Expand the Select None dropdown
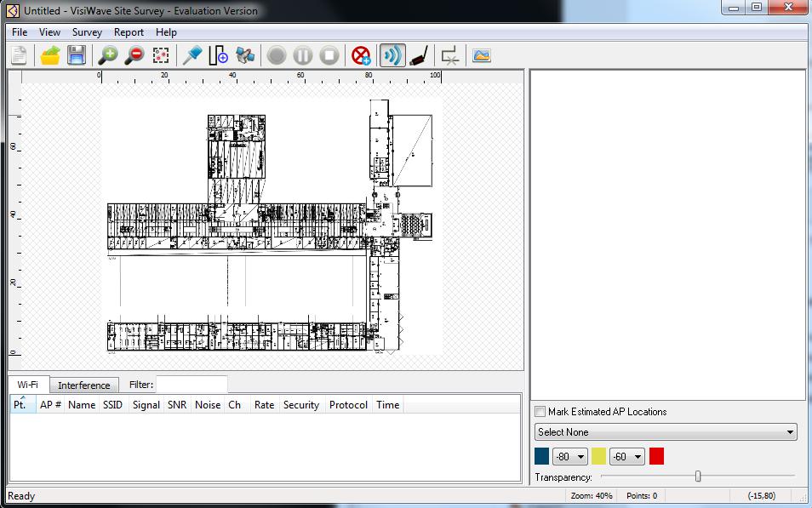This screenshot has width=812, height=508. (x=666, y=432)
